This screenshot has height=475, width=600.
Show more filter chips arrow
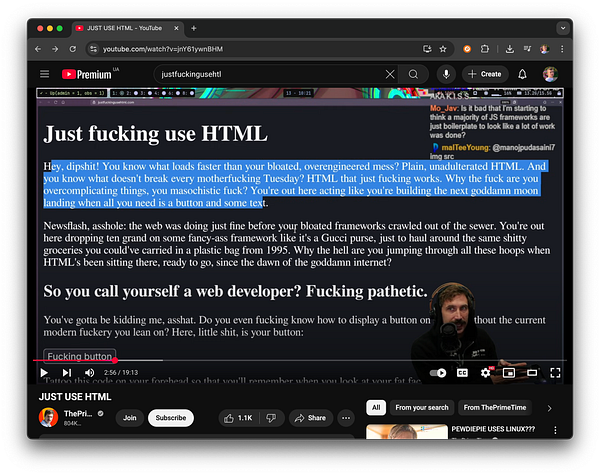click(549, 408)
